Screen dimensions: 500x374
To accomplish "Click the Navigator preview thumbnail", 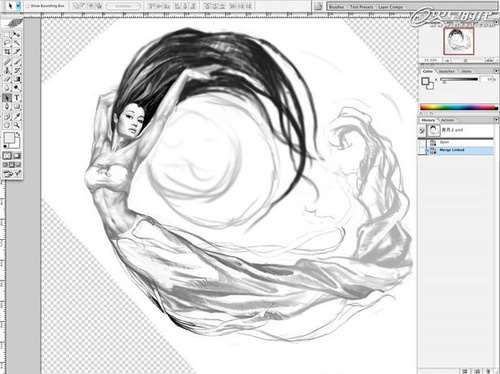I will click(x=458, y=41).
